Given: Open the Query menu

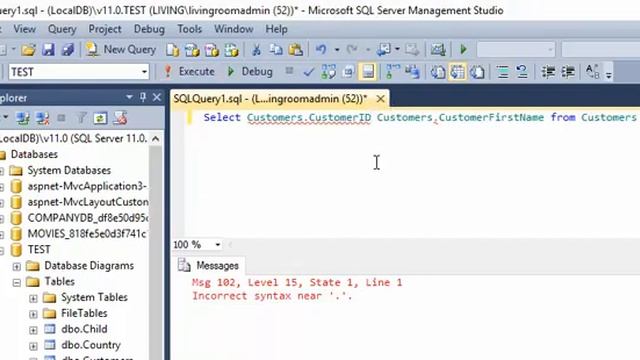Looking at the screenshot, I should (62, 29).
